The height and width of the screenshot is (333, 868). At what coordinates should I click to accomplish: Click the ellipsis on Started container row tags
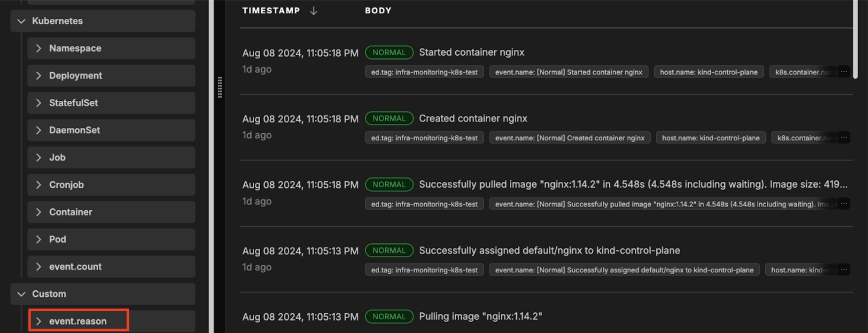click(x=844, y=72)
